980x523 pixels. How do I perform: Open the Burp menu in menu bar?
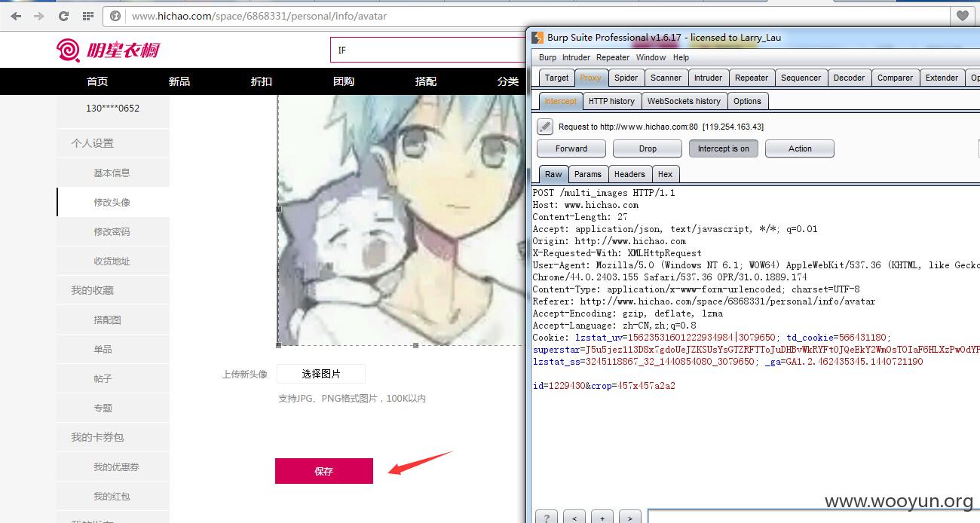(547, 57)
